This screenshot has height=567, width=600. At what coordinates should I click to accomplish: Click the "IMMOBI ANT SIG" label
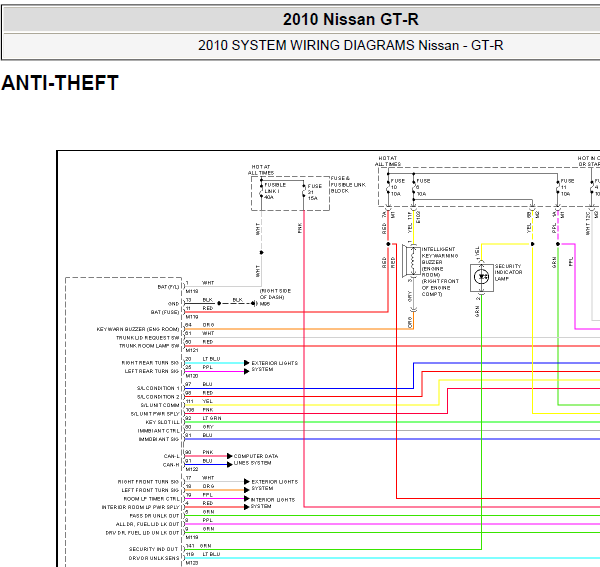(x=159, y=439)
